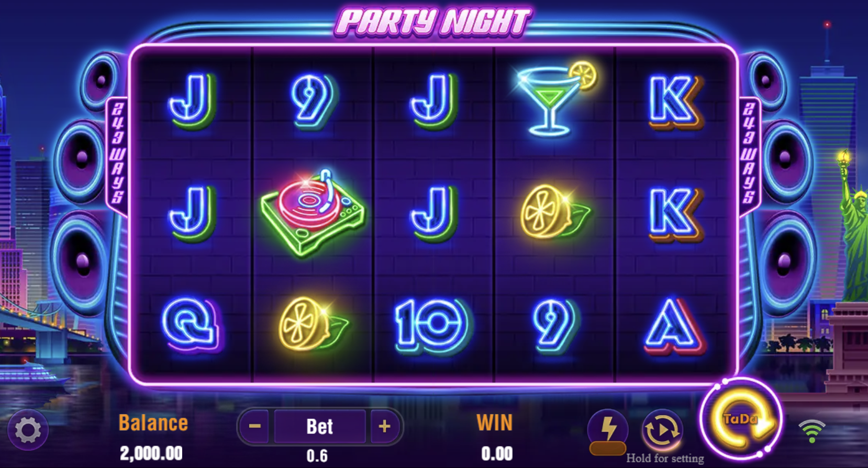868x468 pixels.
Task: Open the settings gear icon
Action: [x=28, y=430]
